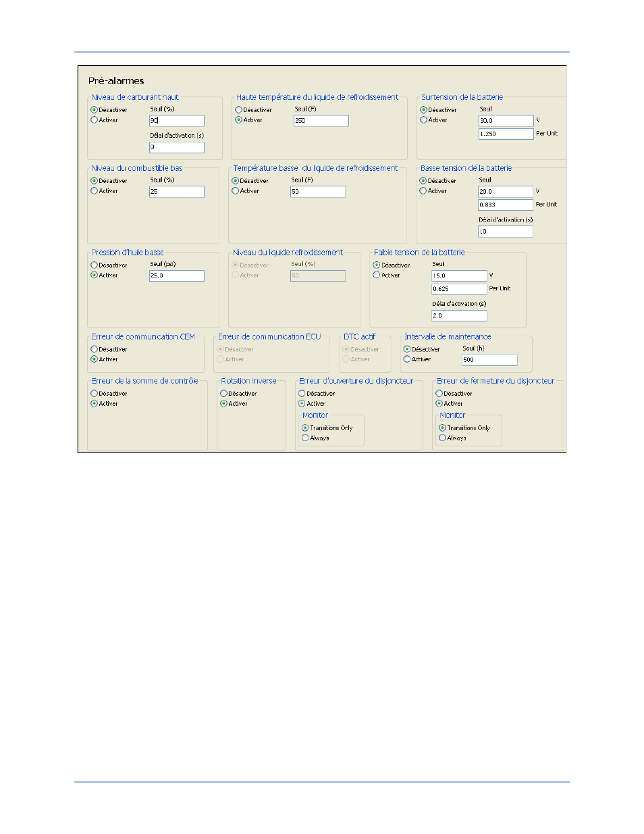Choose Always under fermeture du disjoncteur Monitor
This screenshot has height=834, width=644.
pos(442,438)
